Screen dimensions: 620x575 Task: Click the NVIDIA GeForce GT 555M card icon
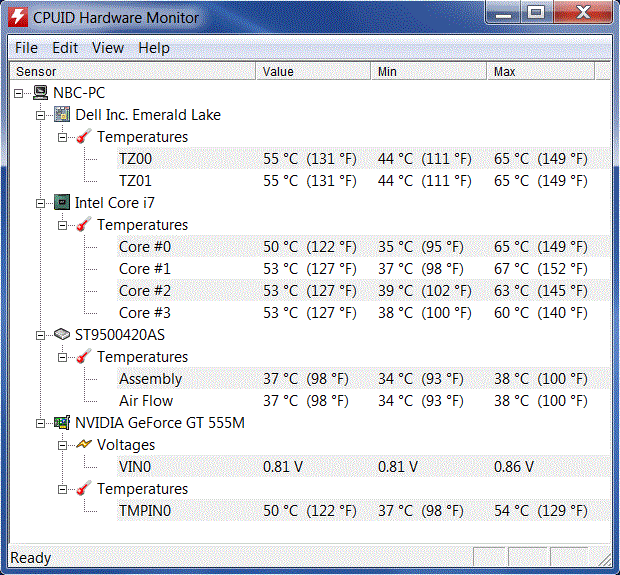(62, 423)
